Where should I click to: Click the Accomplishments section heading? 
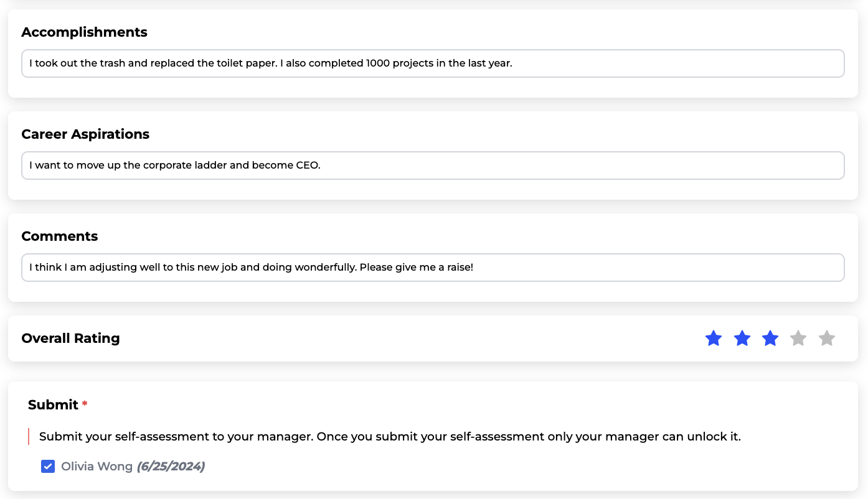pyautogui.click(x=84, y=32)
